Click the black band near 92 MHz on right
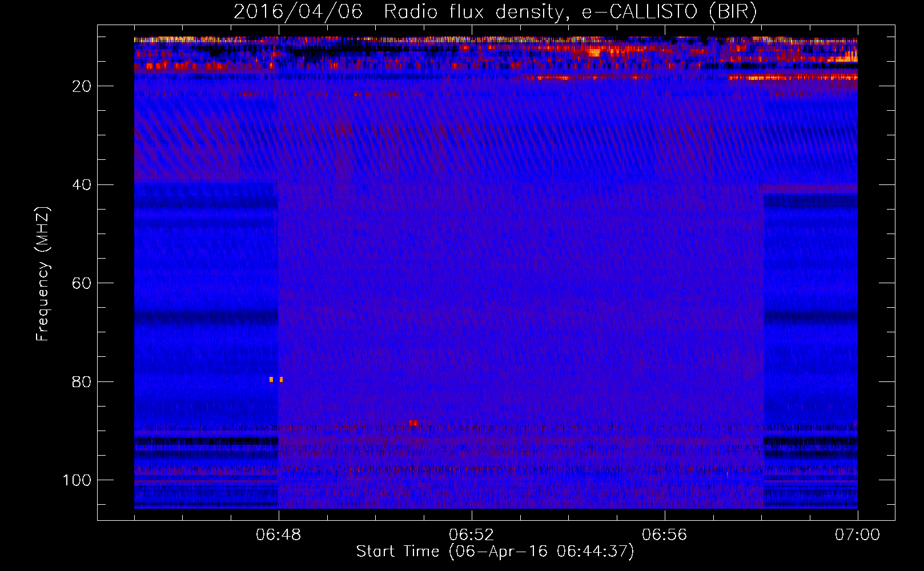This screenshot has height=571, width=924. pos(810,441)
